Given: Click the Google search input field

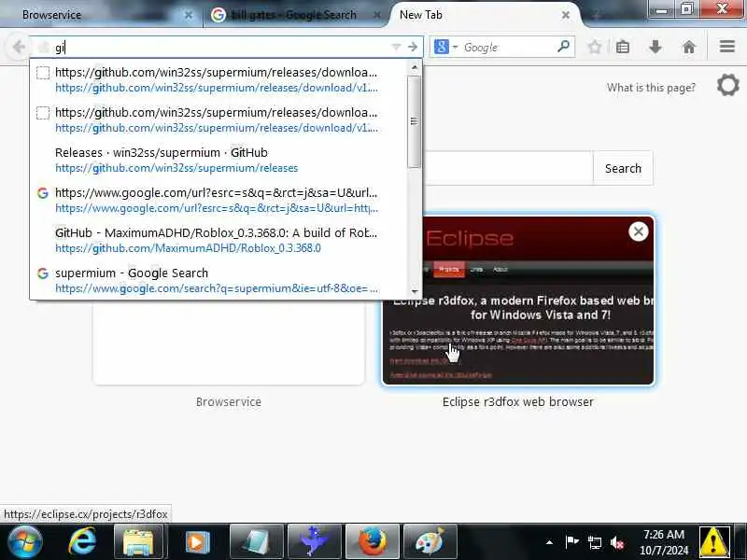Looking at the screenshot, I should click(x=507, y=48).
